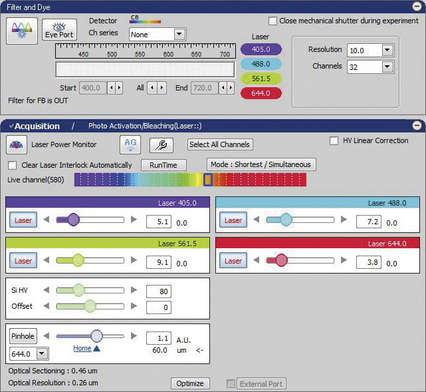Increase Laser 405.0 power with right arrow
This screenshot has width=426, height=392.
click(134, 220)
